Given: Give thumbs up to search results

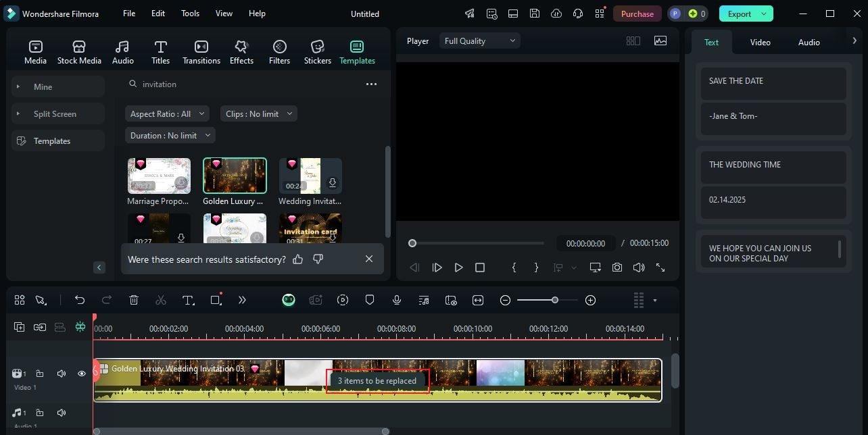Looking at the screenshot, I should (297, 259).
